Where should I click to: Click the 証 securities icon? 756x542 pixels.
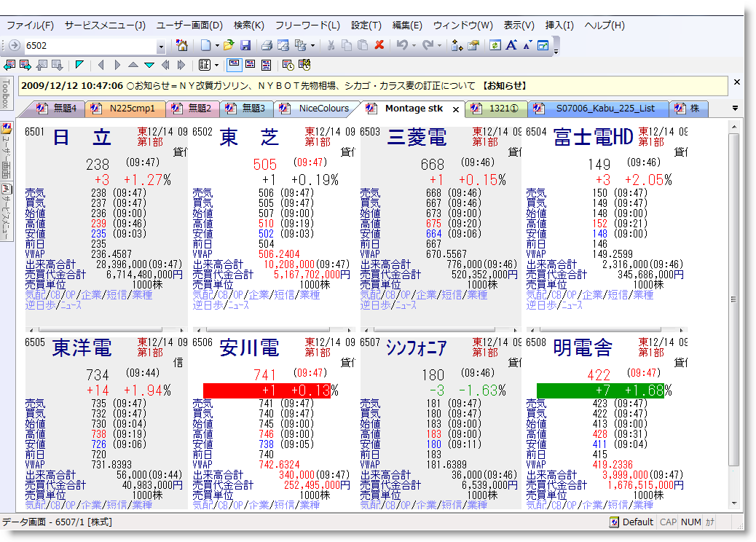(x=205, y=65)
